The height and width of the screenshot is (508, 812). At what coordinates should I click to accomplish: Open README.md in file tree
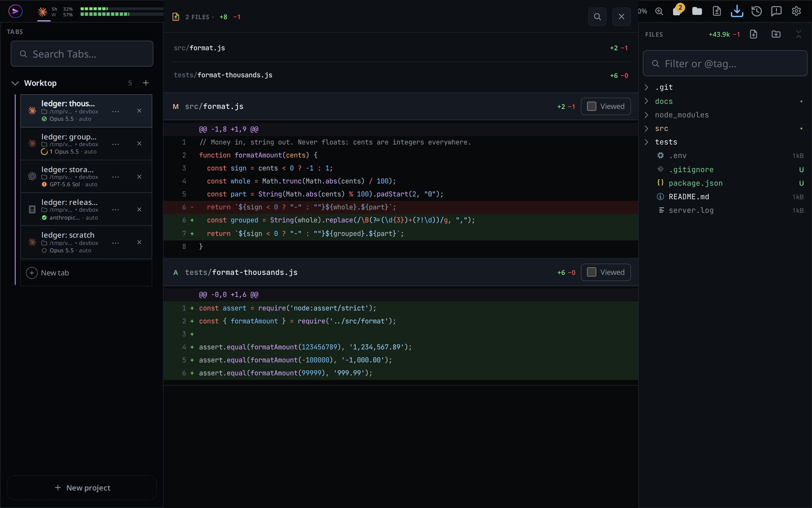725,197
